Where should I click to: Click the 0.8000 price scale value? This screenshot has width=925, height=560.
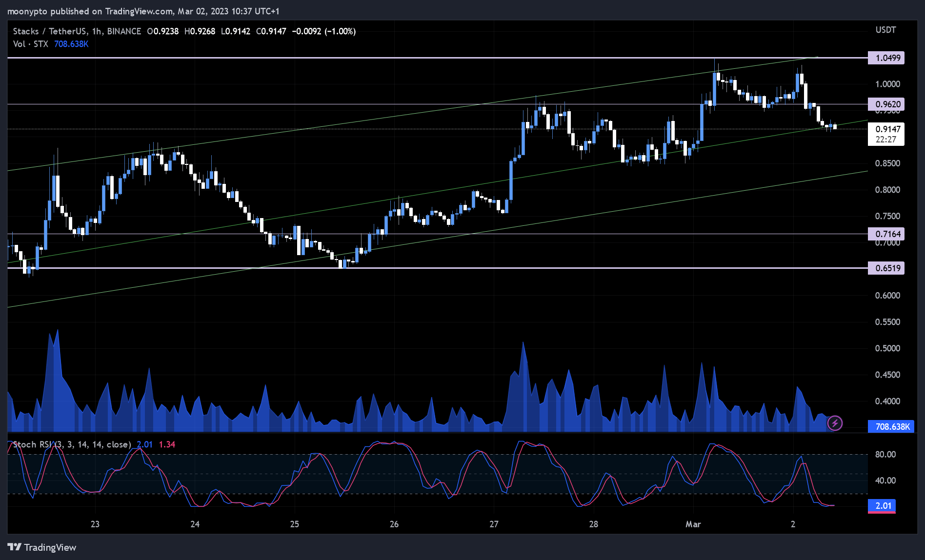click(887, 190)
